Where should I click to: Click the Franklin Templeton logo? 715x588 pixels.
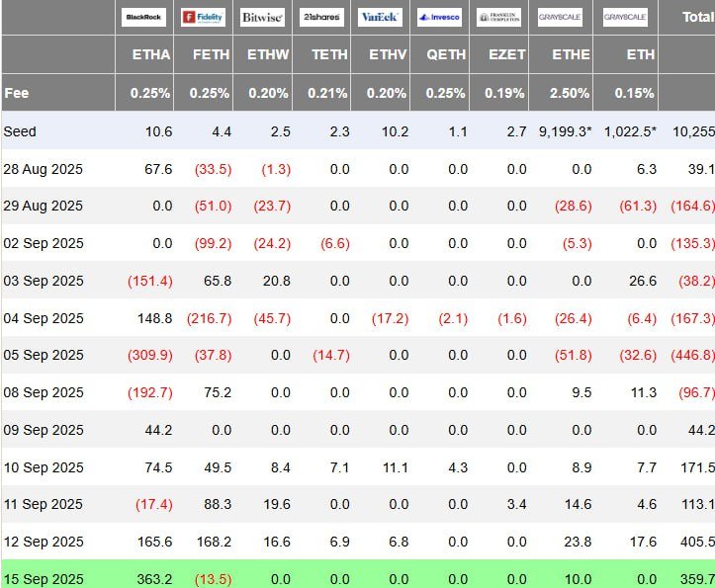pos(498,18)
